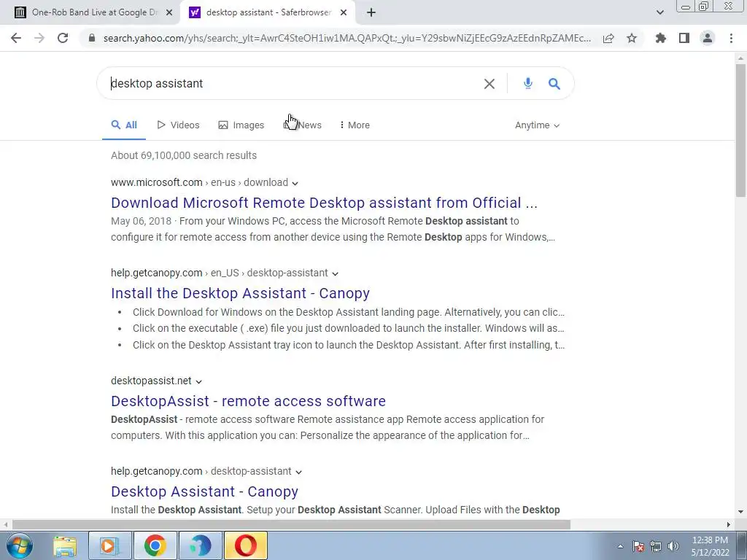Open the Chrome taskbar icon
Viewport: 747px width, 560px height.
pos(155,545)
